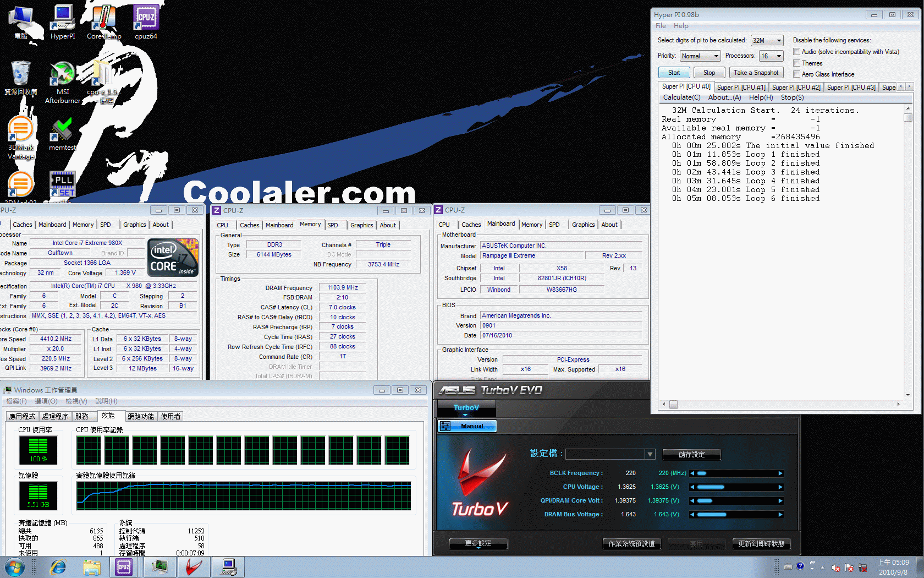Expand the 更多設定 button in TurboV
Viewport: 924px width, 578px height.
(x=478, y=544)
